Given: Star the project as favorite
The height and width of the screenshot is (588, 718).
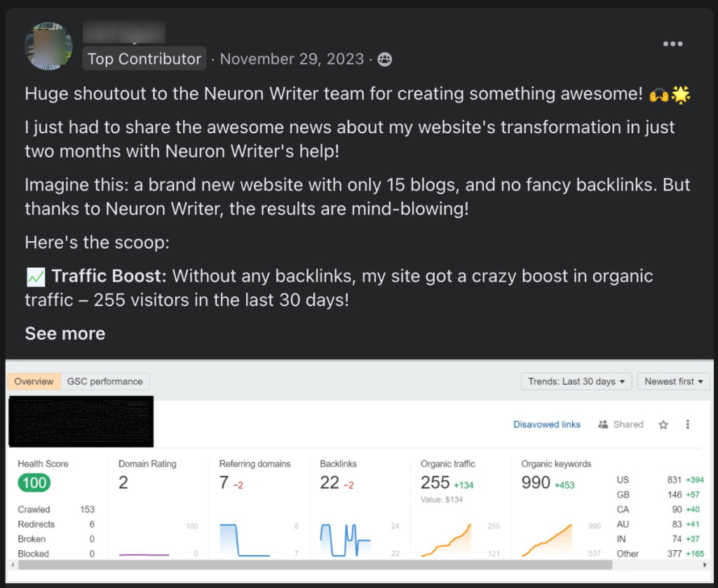Looking at the screenshot, I should (663, 425).
